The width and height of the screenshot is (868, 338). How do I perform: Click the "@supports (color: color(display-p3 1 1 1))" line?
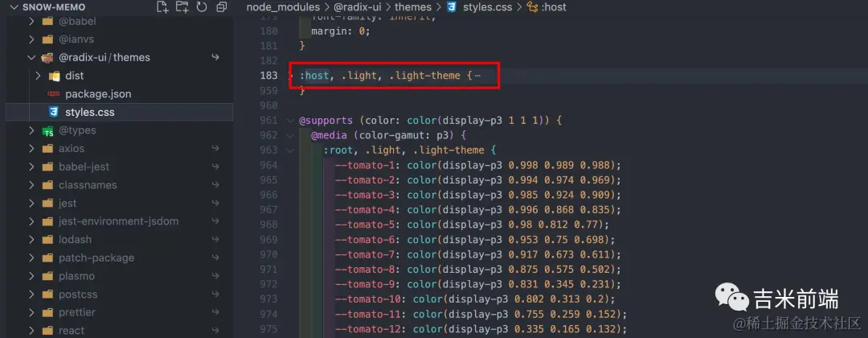click(431, 120)
